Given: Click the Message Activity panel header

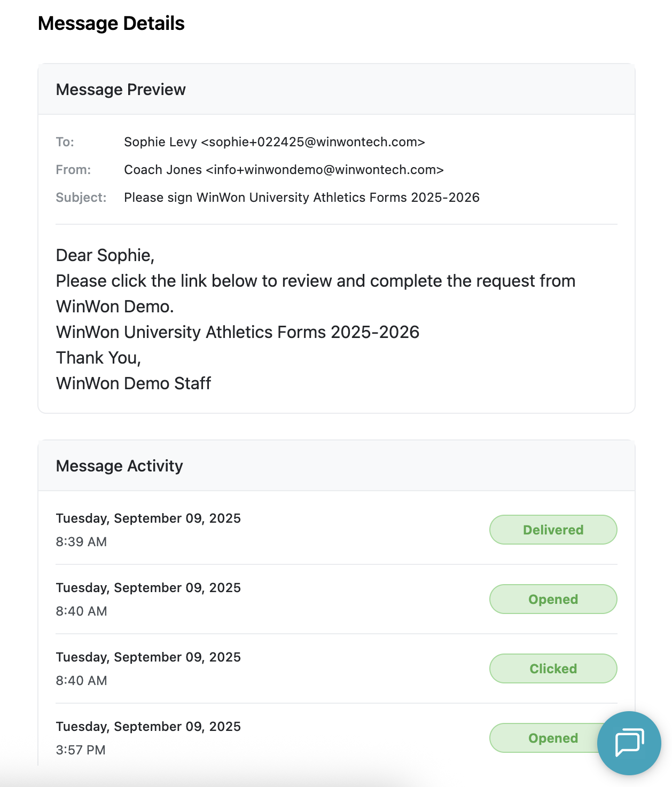Looking at the screenshot, I should (119, 466).
